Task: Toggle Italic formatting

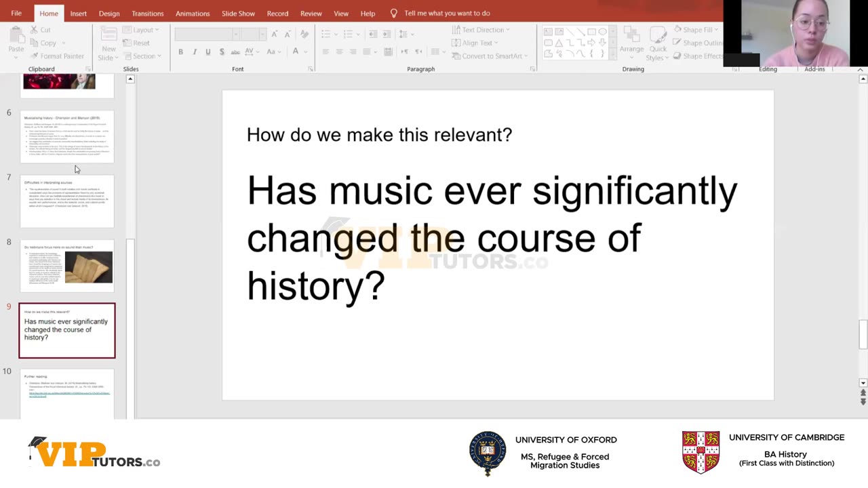Action: (x=195, y=52)
